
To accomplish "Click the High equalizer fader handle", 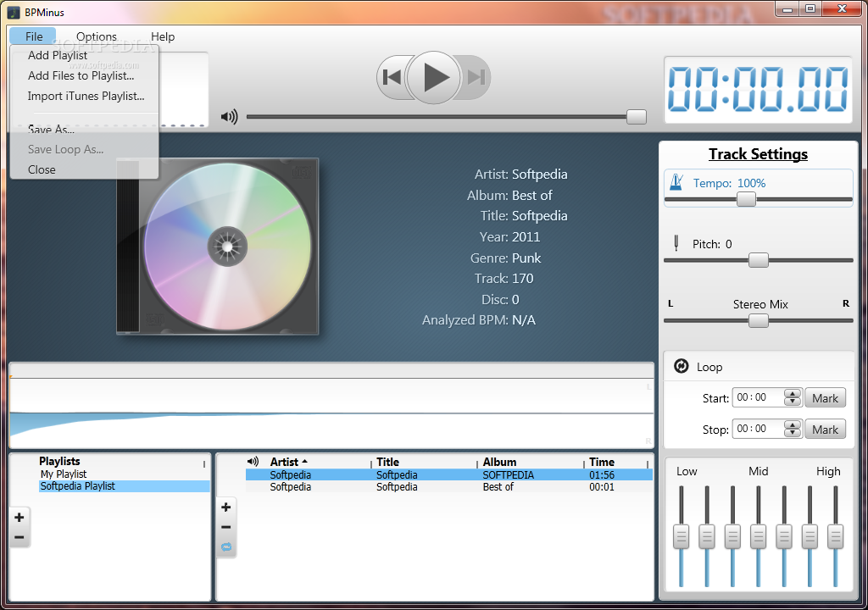I will coord(835,536).
